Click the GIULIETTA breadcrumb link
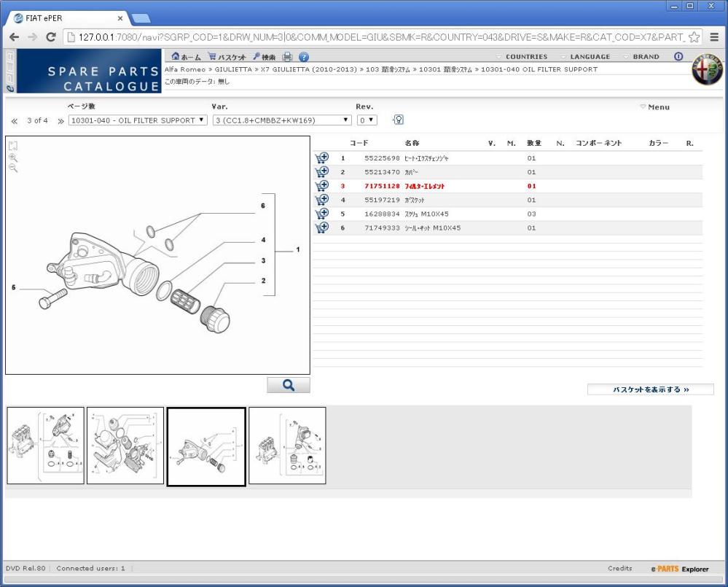Screen dimensions: 728x587 tap(233, 69)
